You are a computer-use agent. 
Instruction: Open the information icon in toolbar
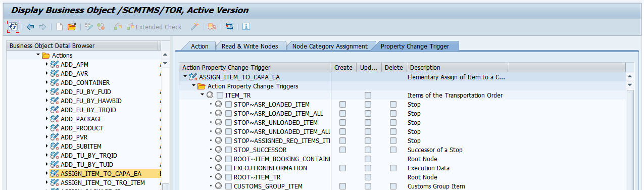[x=246, y=27]
